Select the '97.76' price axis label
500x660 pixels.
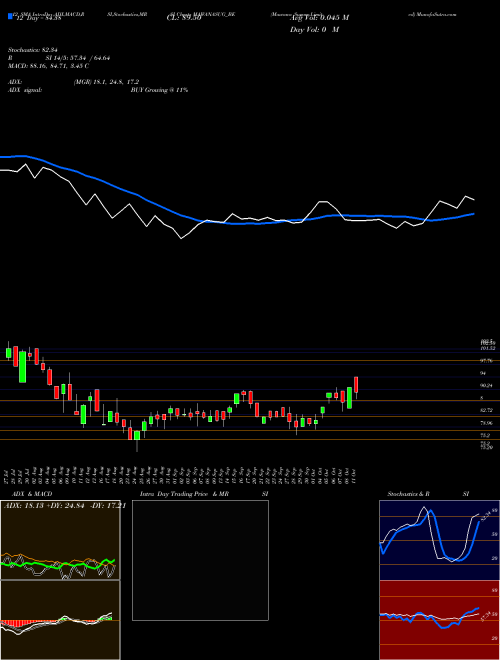click(486, 361)
